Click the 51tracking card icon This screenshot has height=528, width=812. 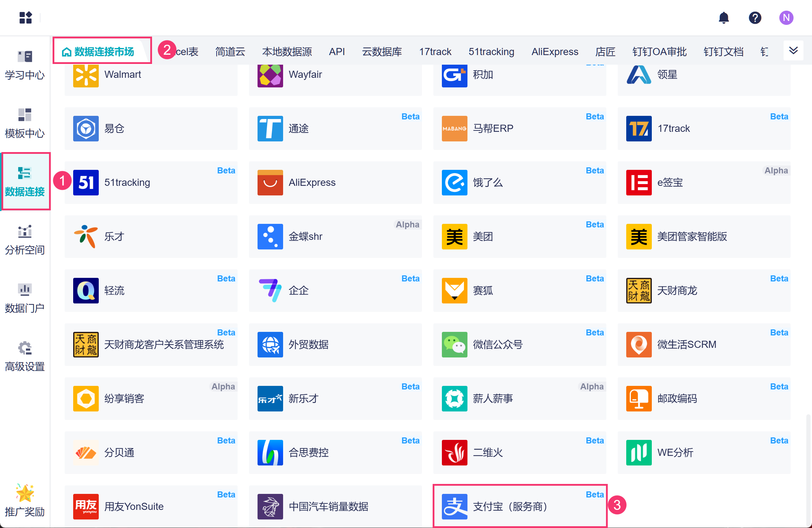pyautogui.click(x=86, y=183)
